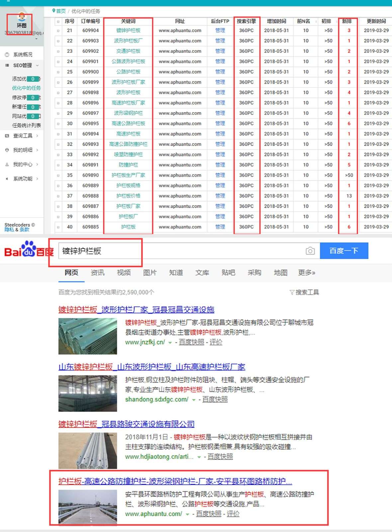Open the 更多» tab
The image size is (392, 532).
307,273
